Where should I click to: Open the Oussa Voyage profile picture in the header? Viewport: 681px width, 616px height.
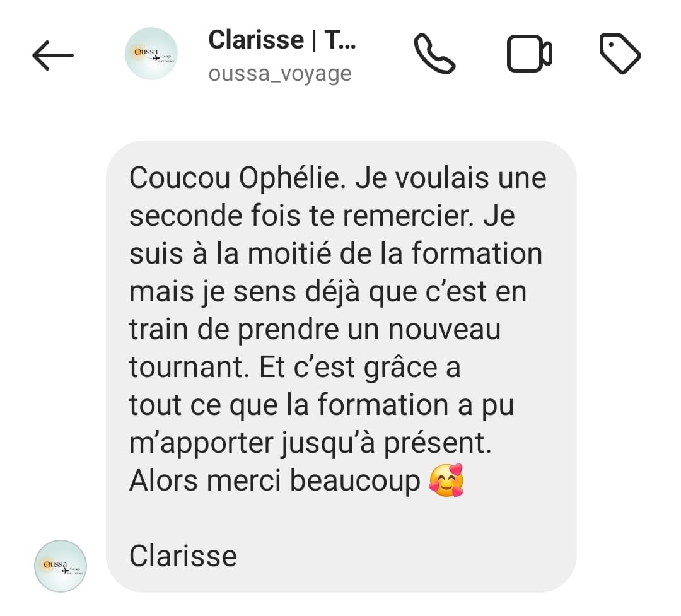151,54
